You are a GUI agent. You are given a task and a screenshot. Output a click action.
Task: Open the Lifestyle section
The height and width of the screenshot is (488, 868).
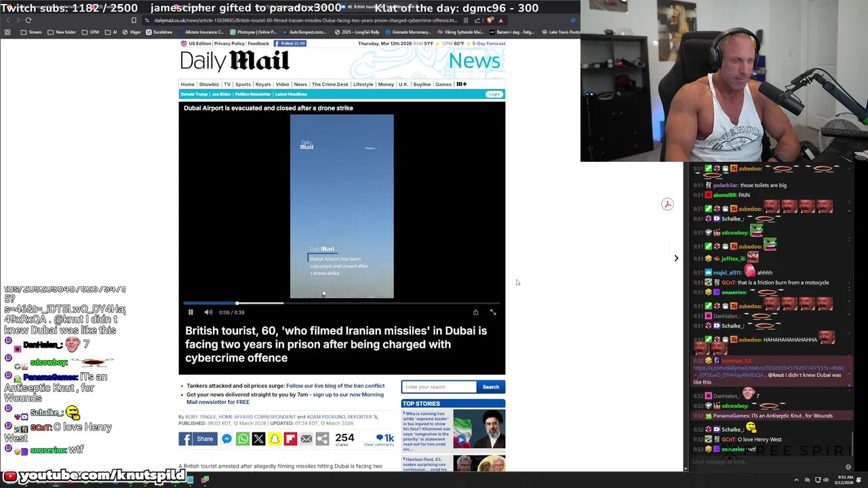pyautogui.click(x=363, y=84)
